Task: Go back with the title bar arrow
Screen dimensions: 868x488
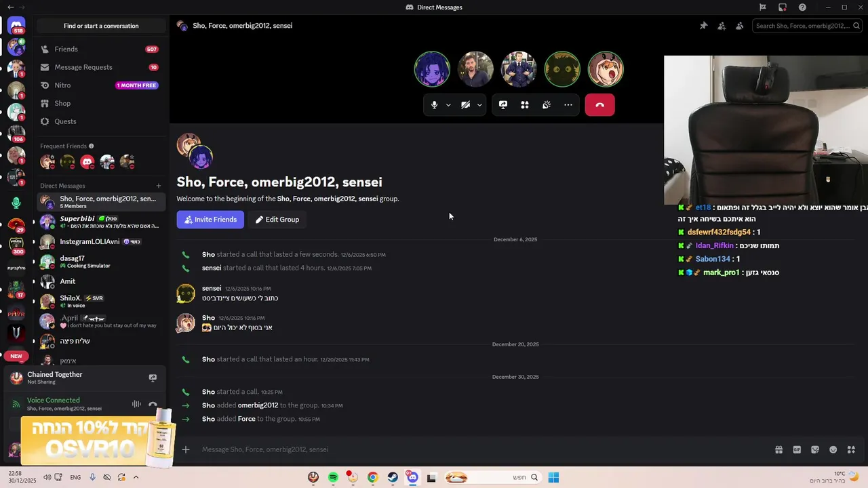Action: 10,7
